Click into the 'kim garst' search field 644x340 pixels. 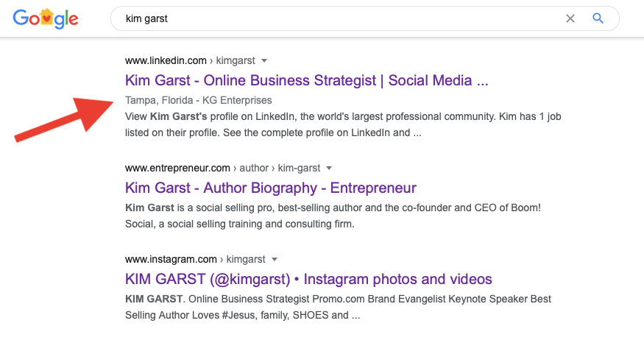(x=337, y=18)
